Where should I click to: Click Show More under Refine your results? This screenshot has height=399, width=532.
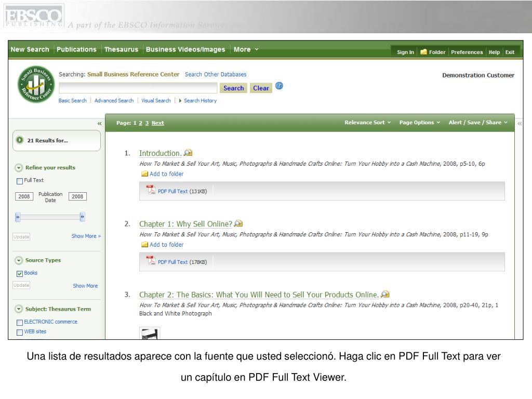click(x=86, y=236)
